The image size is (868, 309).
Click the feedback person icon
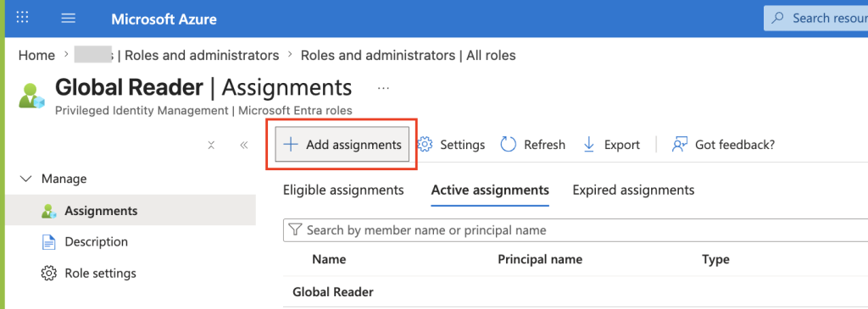[x=679, y=145]
